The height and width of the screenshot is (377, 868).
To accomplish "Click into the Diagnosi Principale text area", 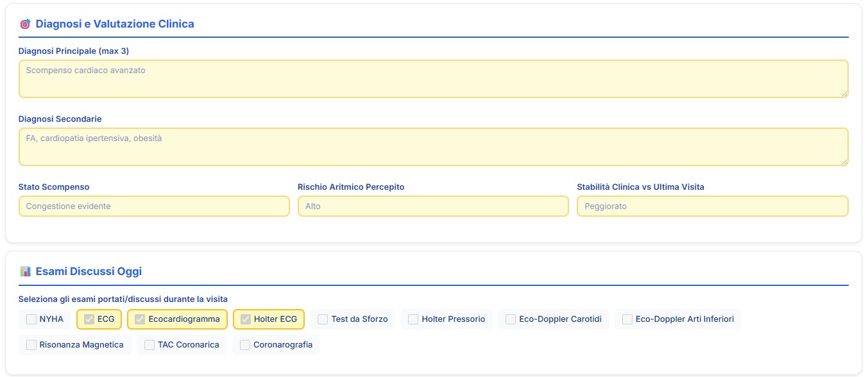I will coord(433,79).
